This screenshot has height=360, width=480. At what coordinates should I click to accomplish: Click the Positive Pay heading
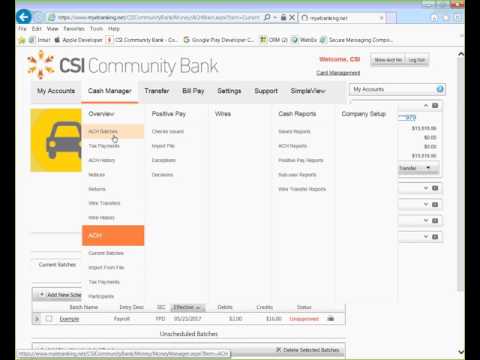pyautogui.click(x=169, y=114)
